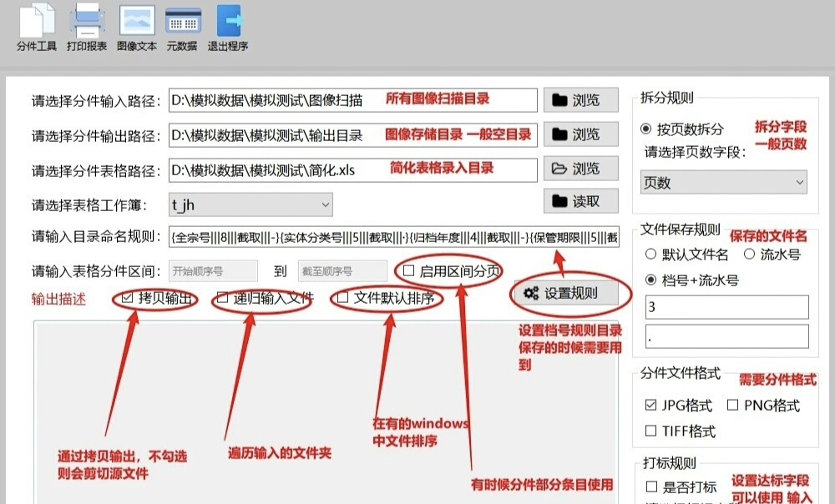Viewport: 835px width, 504px height.
Task: Select the 按页数拆分 radio button
Action: click(x=646, y=129)
